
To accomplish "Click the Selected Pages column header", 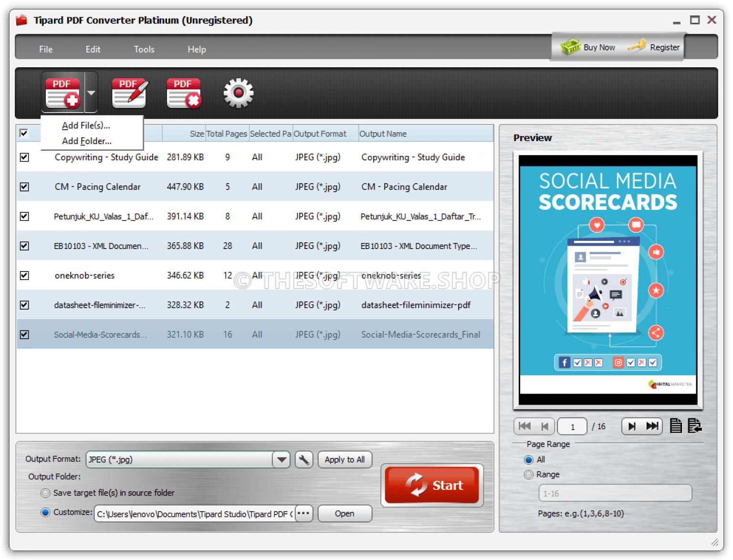I will [x=271, y=134].
